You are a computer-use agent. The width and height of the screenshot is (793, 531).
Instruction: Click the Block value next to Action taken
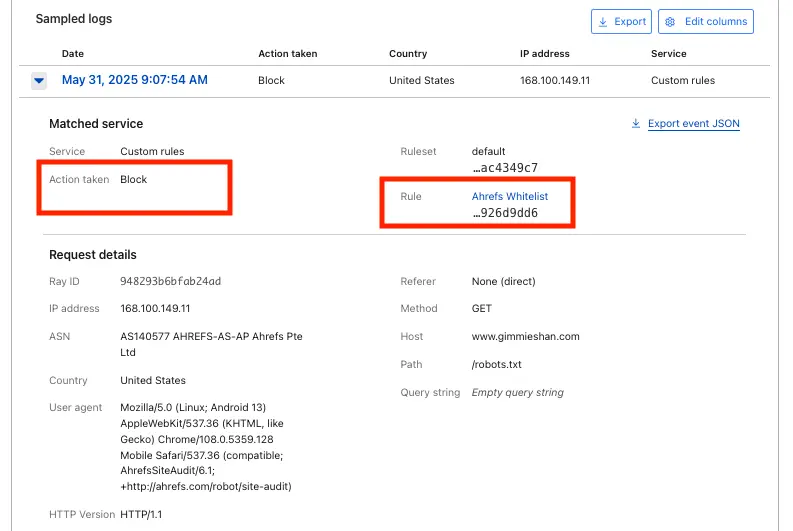pyautogui.click(x=134, y=180)
